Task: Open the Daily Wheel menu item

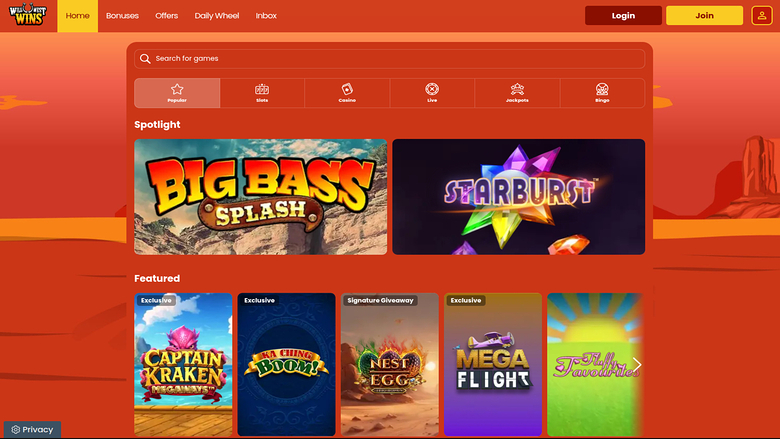Action: pos(216,16)
